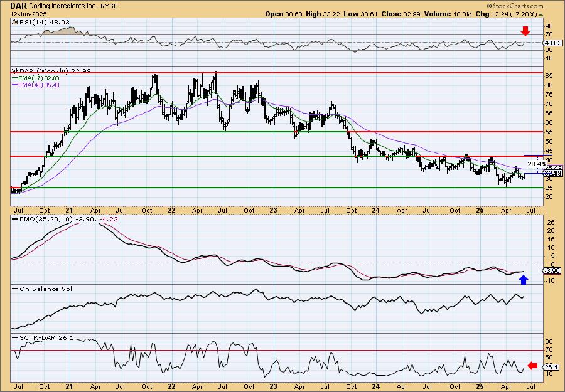This screenshot has width=565, height=392.
Task: Select the EMA(43) 35.43 legend text
Action: click(40, 85)
